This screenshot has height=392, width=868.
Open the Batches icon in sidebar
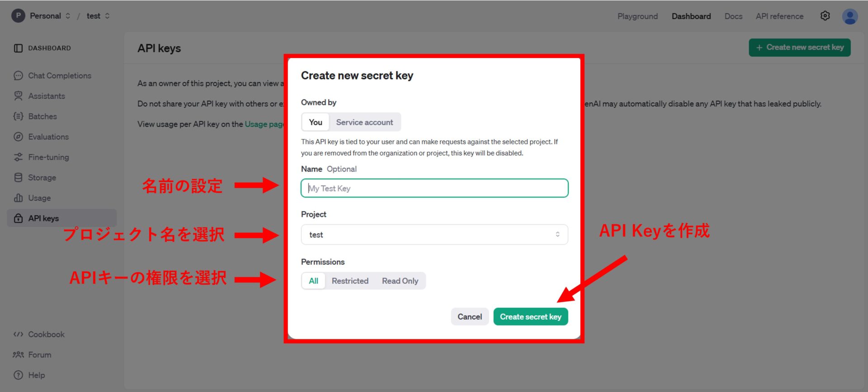pos(18,116)
